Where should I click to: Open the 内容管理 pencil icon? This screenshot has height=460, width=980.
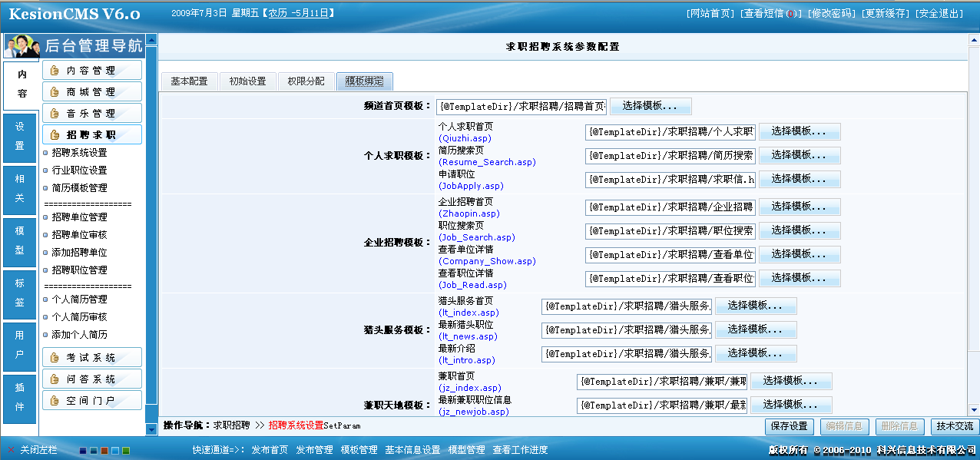pos(56,68)
